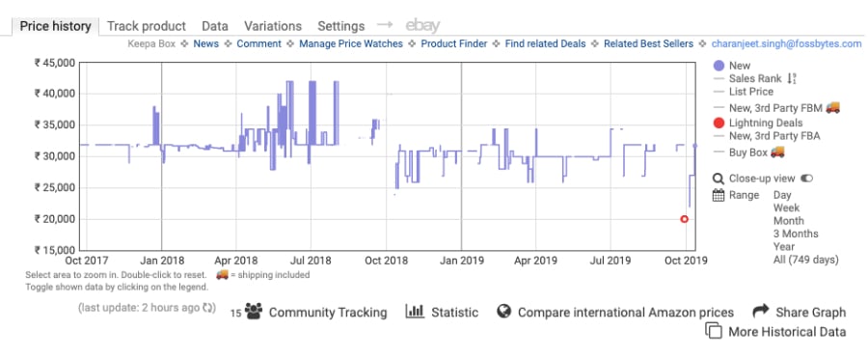Screen dimensions: 868x359
Task: Click the Oct 2018 axis label
Action: click(387, 261)
